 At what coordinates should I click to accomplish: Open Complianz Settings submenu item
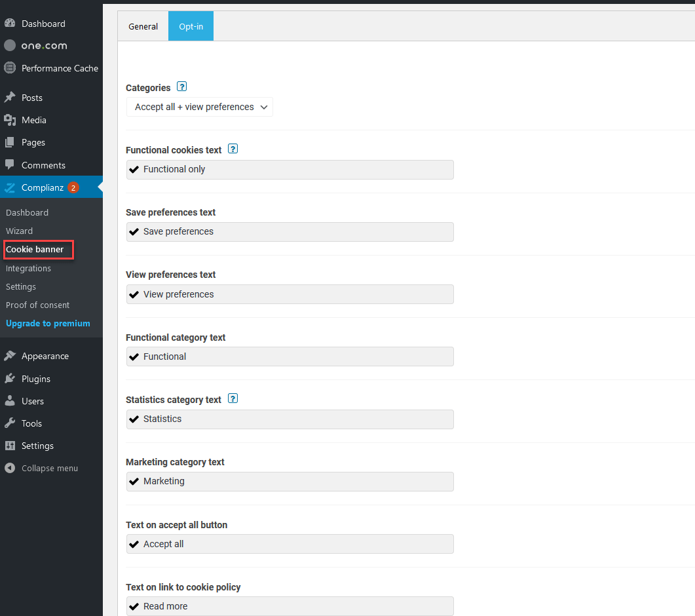point(21,286)
